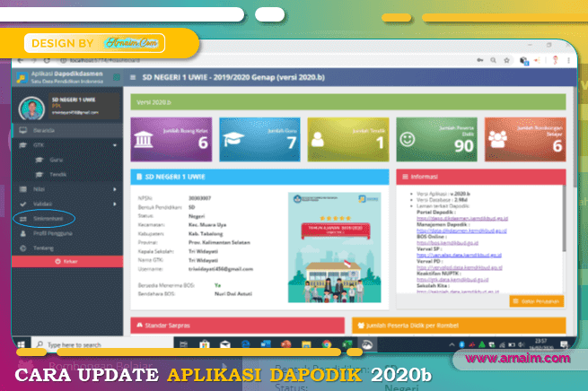
Task: Click the zoom magnifier icon in address bar
Action: 493,60
